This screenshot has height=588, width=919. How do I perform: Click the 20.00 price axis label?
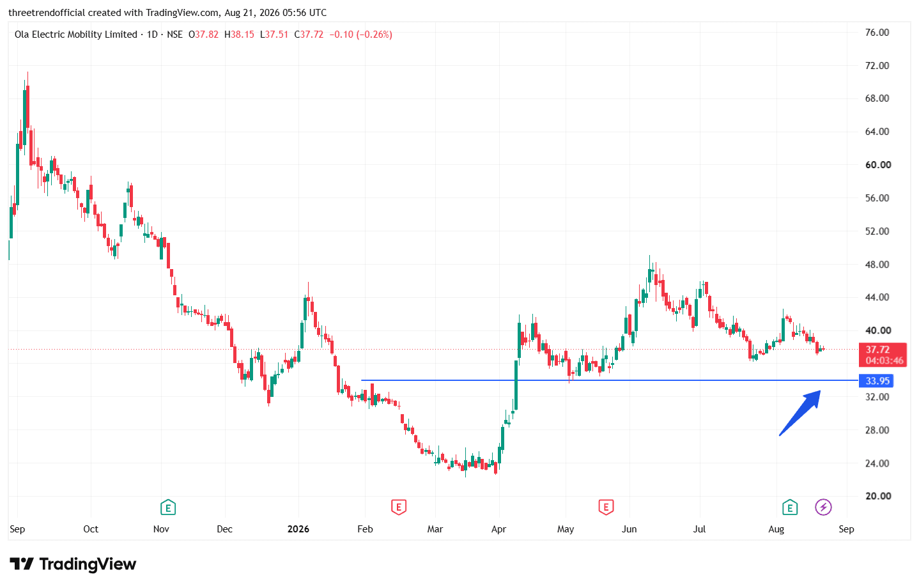pos(878,496)
